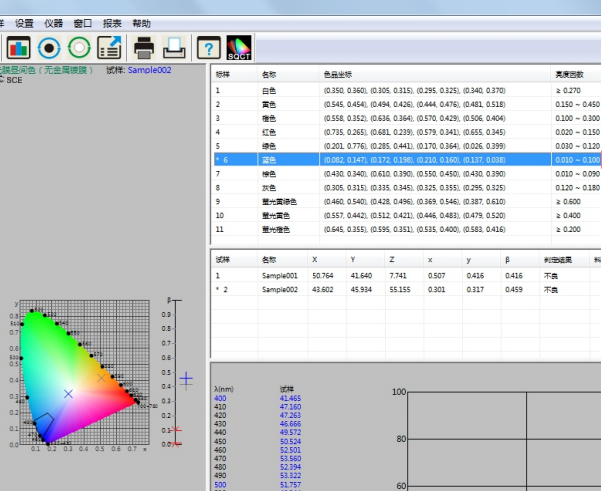Open the 仪器 menu

(x=54, y=23)
